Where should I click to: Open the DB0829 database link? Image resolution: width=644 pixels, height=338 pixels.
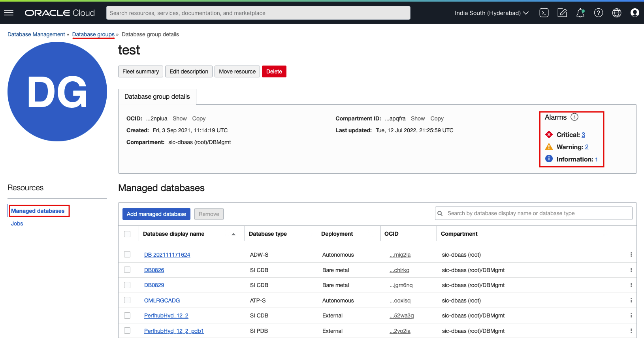[154, 285]
